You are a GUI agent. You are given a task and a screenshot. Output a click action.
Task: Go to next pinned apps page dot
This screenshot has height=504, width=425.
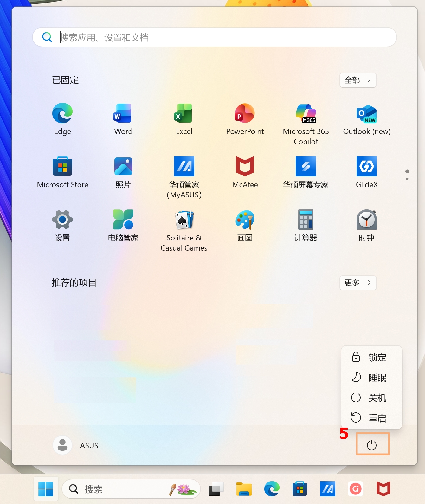pos(407,179)
